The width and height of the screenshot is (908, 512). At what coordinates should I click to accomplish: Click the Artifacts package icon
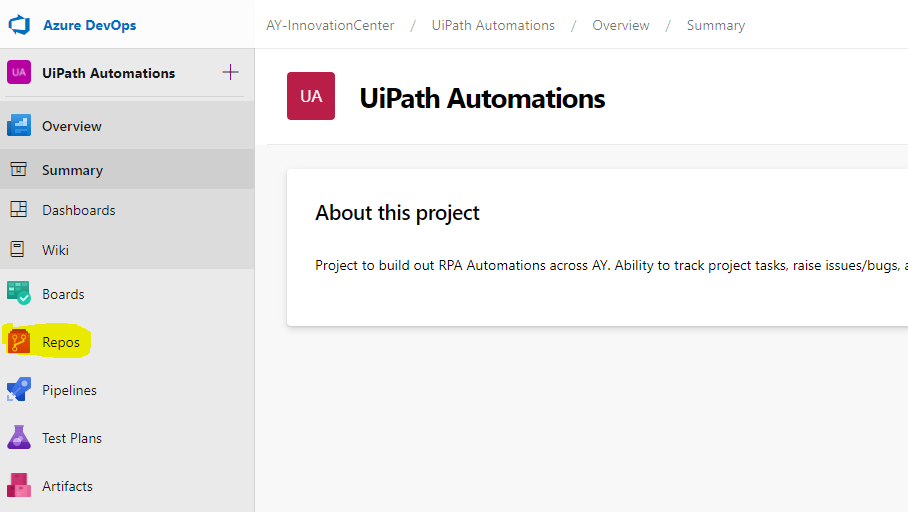[x=19, y=485]
